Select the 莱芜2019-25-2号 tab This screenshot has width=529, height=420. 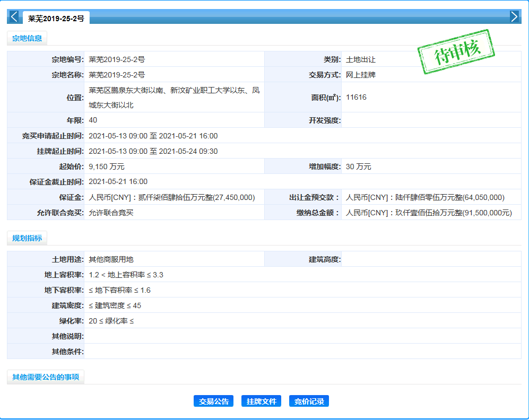pyautogui.click(x=56, y=19)
